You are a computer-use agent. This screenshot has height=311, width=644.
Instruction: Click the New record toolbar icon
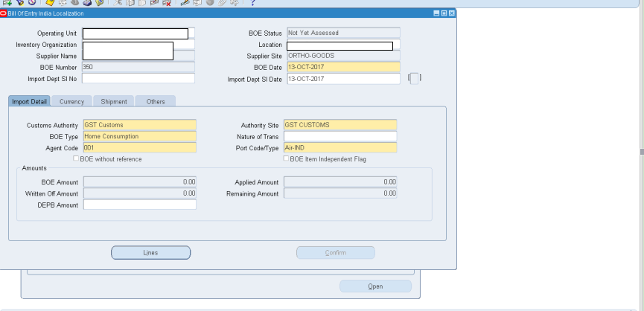coord(7,2)
